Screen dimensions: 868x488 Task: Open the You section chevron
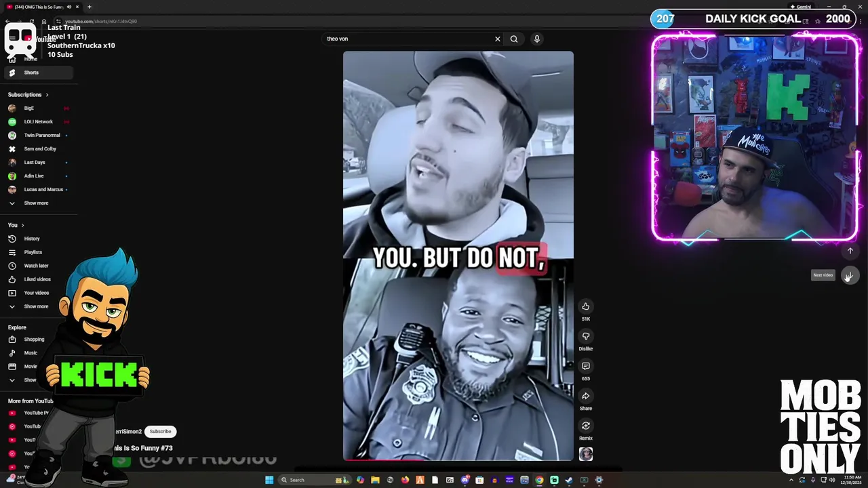click(22, 225)
